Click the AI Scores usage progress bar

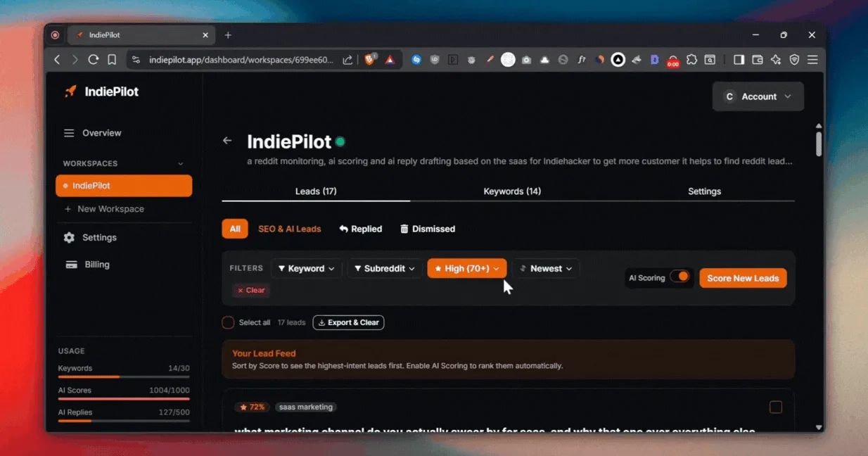tap(124, 399)
